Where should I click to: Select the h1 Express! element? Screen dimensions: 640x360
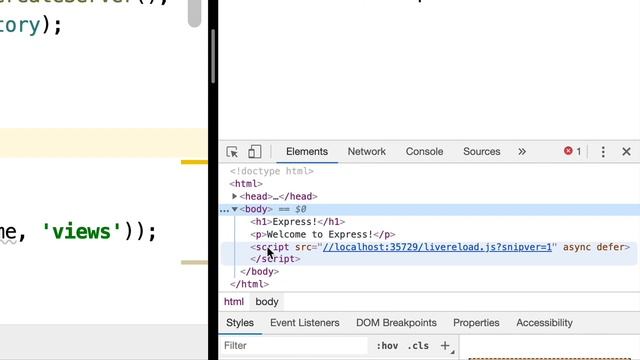click(298, 222)
